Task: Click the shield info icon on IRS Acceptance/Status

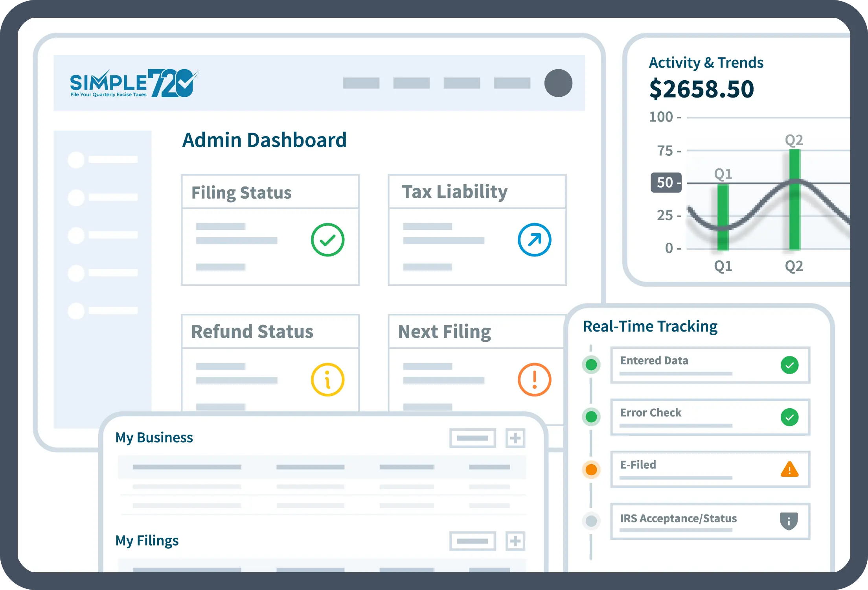Action: (789, 521)
